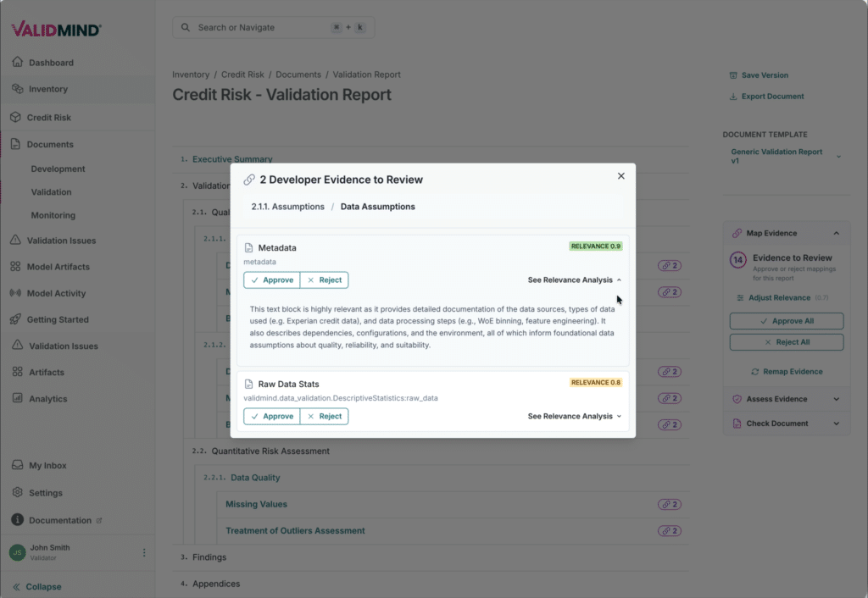Approve the Metadata evidence block

tap(271, 280)
